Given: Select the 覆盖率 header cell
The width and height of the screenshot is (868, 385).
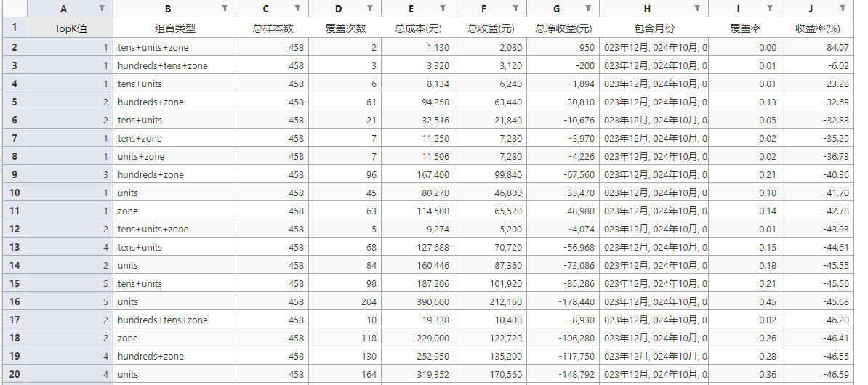Looking at the screenshot, I should pos(745,28).
